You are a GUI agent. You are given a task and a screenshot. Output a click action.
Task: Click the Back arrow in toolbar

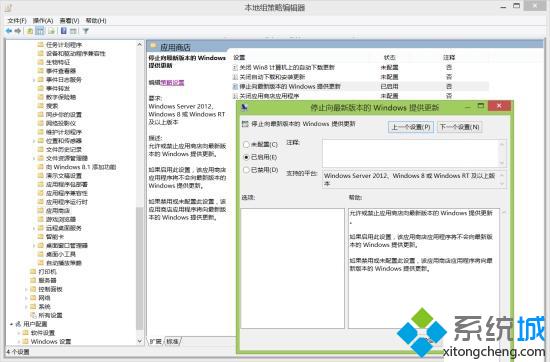(9, 31)
